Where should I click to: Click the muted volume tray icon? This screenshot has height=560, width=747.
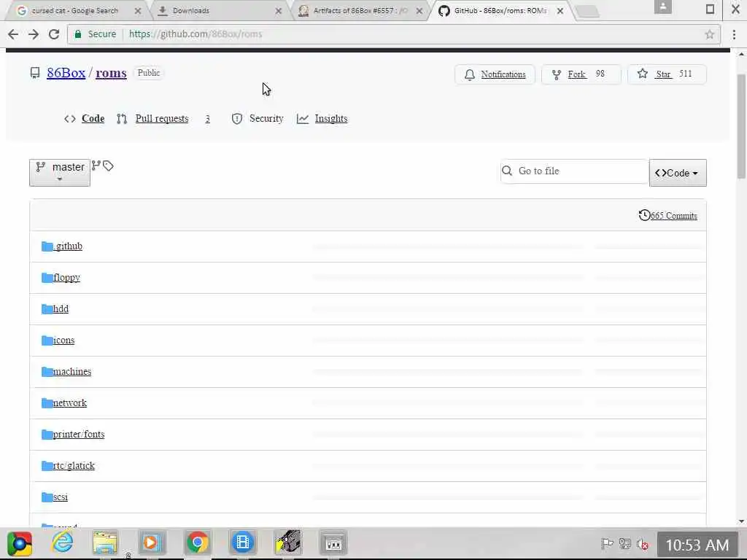(643, 544)
